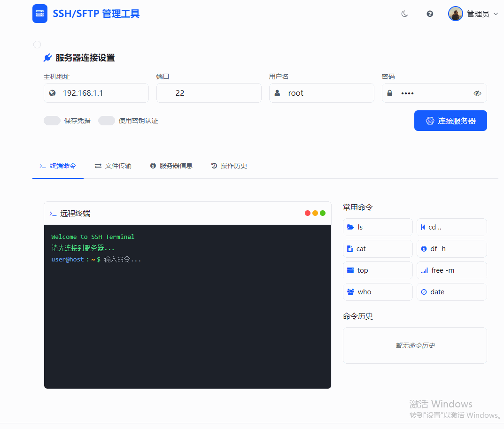Switch to the 文件传输 tab
Image resolution: width=504 pixels, height=429 pixels.
113,165
